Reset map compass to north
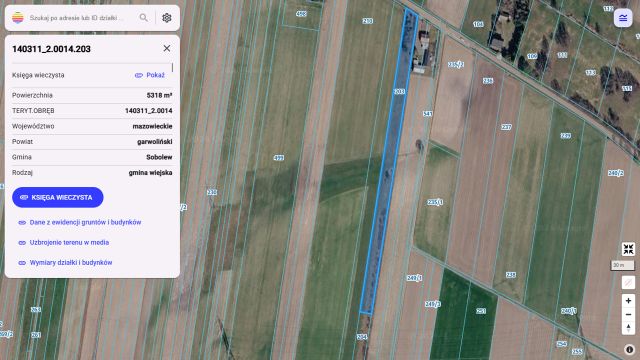The image size is (640, 360). (x=628, y=328)
